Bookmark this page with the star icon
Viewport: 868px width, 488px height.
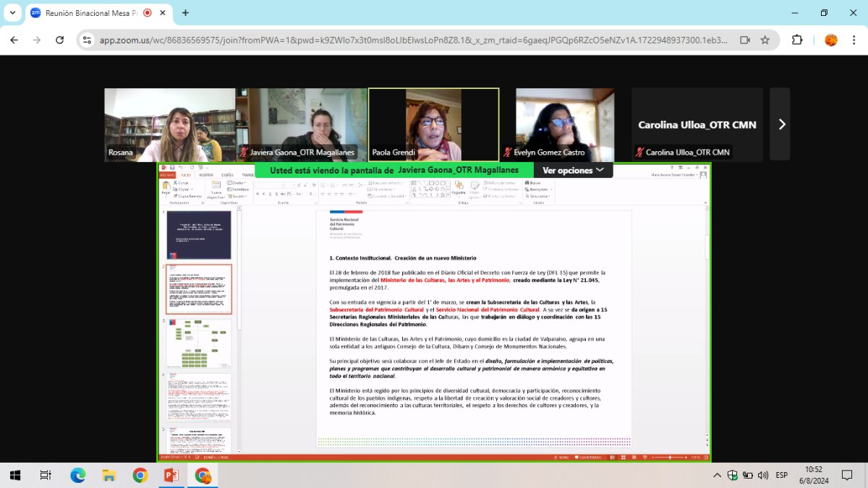tap(765, 40)
